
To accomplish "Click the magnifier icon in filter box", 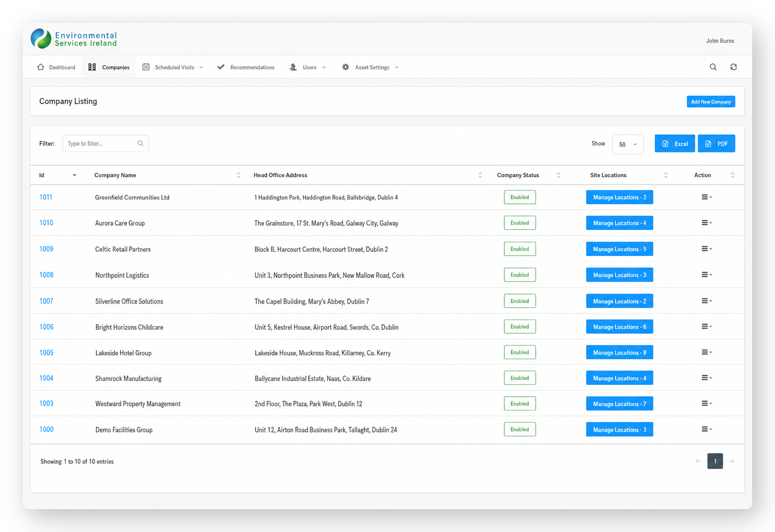I will (140, 143).
